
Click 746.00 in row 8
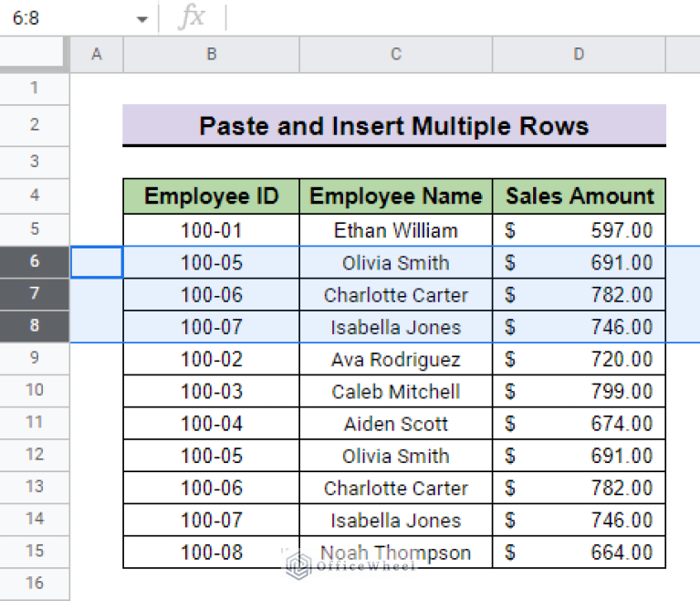(579, 327)
